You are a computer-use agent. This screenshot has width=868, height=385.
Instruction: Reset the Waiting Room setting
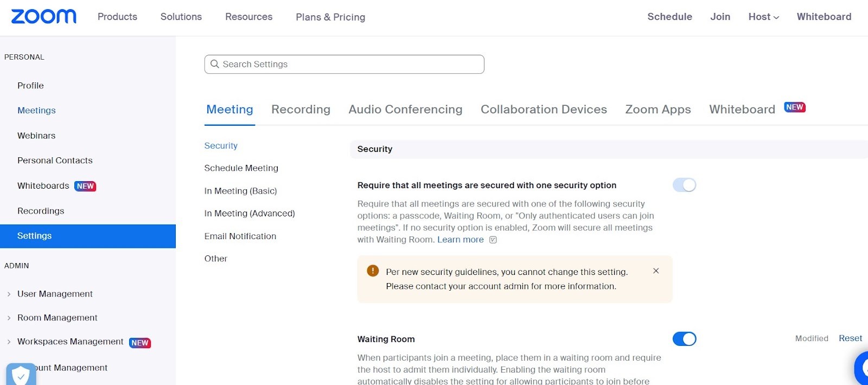(x=850, y=338)
